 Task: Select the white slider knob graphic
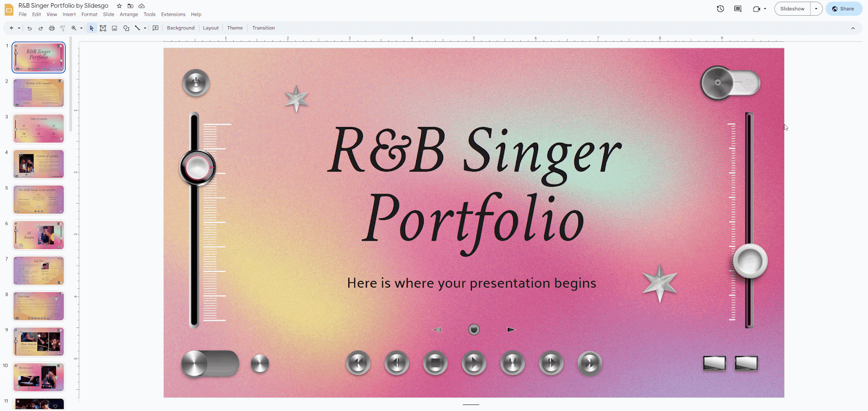point(750,261)
